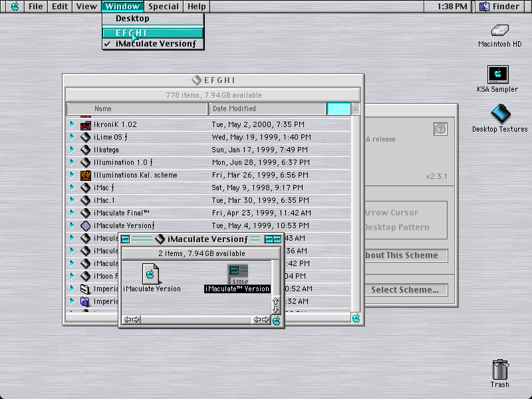
Task: Toggle sort order button in EFGHI window
Action: point(356,108)
